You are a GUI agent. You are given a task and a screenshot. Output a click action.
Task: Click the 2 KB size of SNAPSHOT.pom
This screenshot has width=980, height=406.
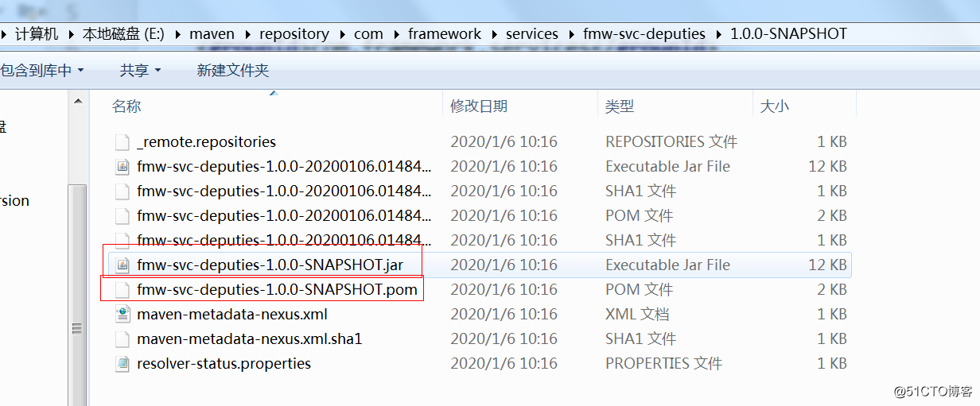tap(832, 290)
